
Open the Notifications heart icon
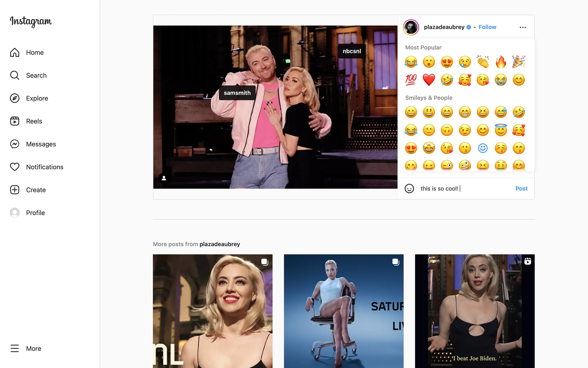(15, 167)
